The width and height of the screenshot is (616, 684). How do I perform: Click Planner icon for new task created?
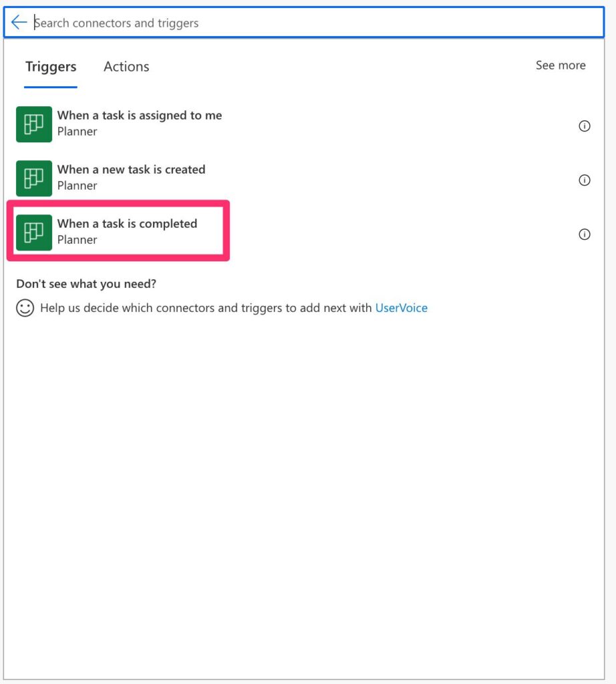34,178
